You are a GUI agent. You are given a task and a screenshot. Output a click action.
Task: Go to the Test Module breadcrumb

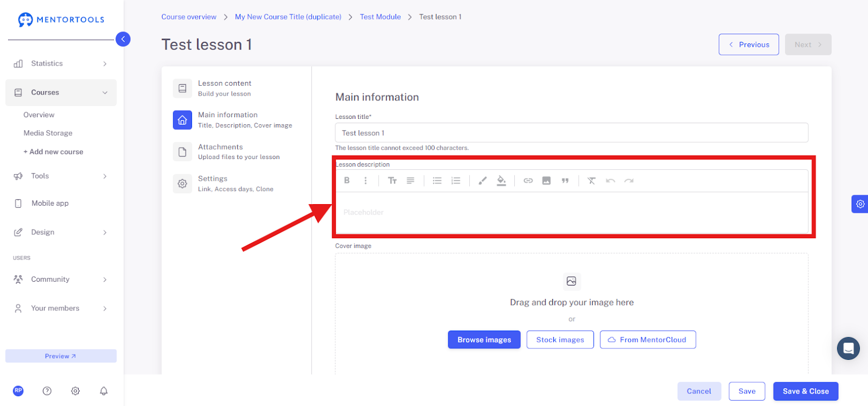[x=380, y=17]
